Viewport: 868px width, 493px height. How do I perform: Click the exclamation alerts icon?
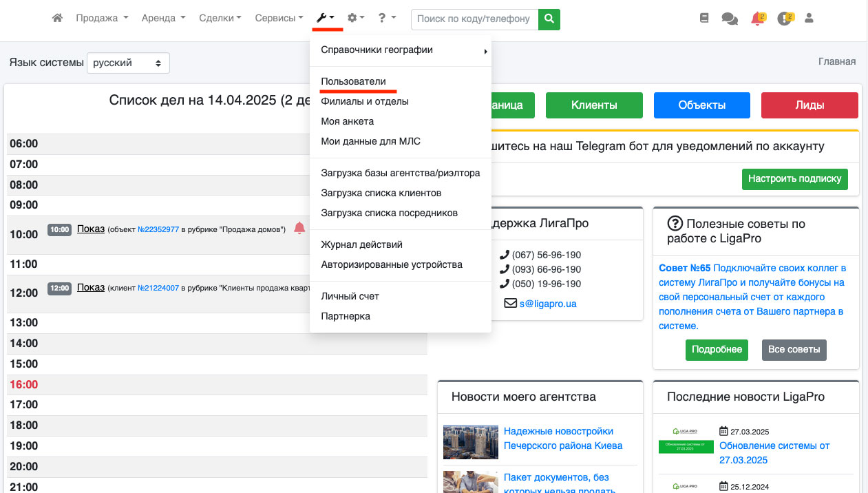[x=784, y=19]
